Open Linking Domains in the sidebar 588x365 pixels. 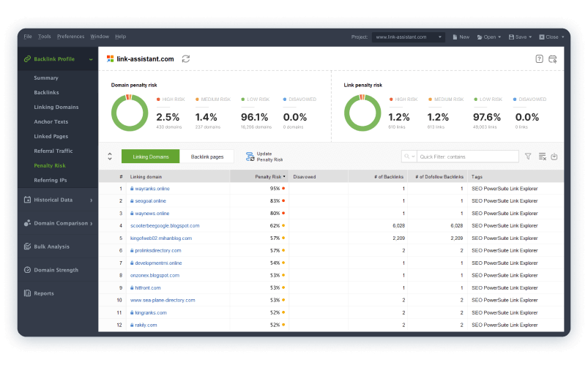click(x=56, y=108)
